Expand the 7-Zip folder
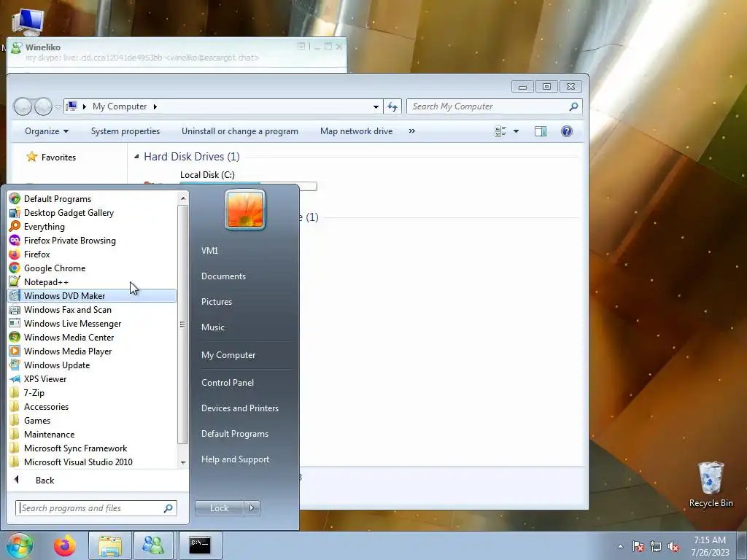Viewport: 747px width, 560px height. pos(92,393)
